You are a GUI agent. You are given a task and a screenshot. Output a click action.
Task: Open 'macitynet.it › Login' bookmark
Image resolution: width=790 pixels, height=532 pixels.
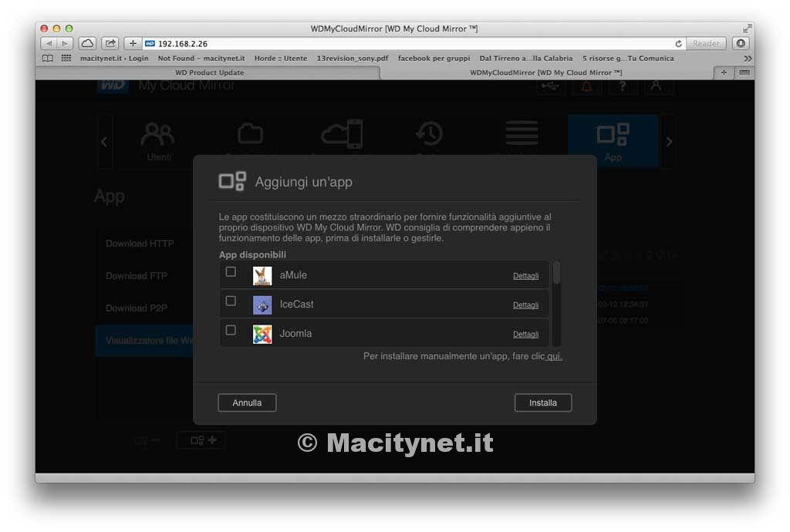(x=114, y=59)
